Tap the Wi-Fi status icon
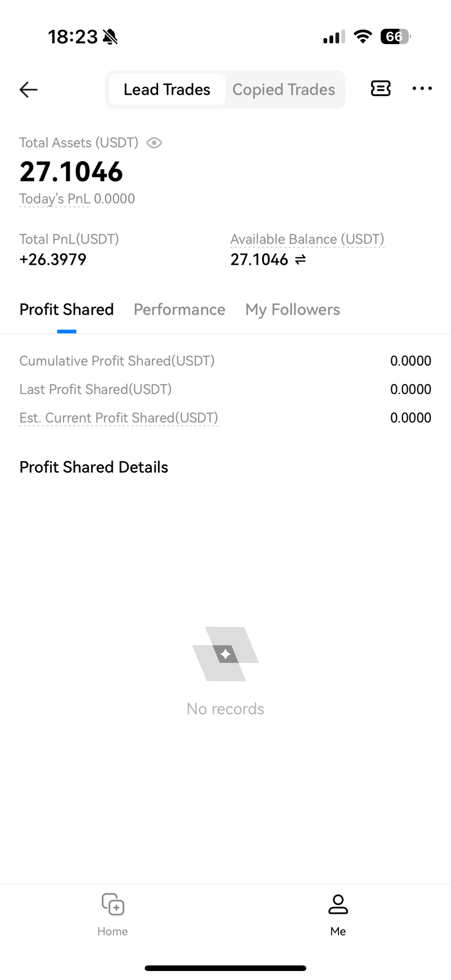The width and height of the screenshot is (451, 980). 363,37
